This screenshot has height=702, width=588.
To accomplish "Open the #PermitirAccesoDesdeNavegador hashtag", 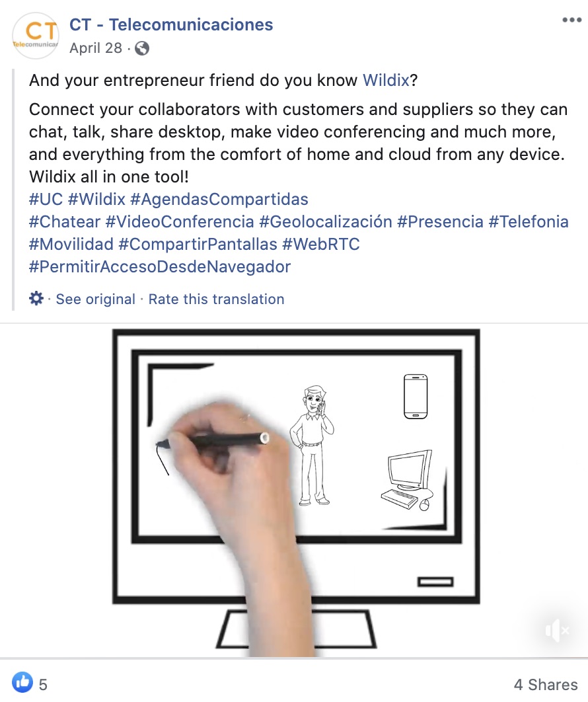I will [x=160, y=267].
